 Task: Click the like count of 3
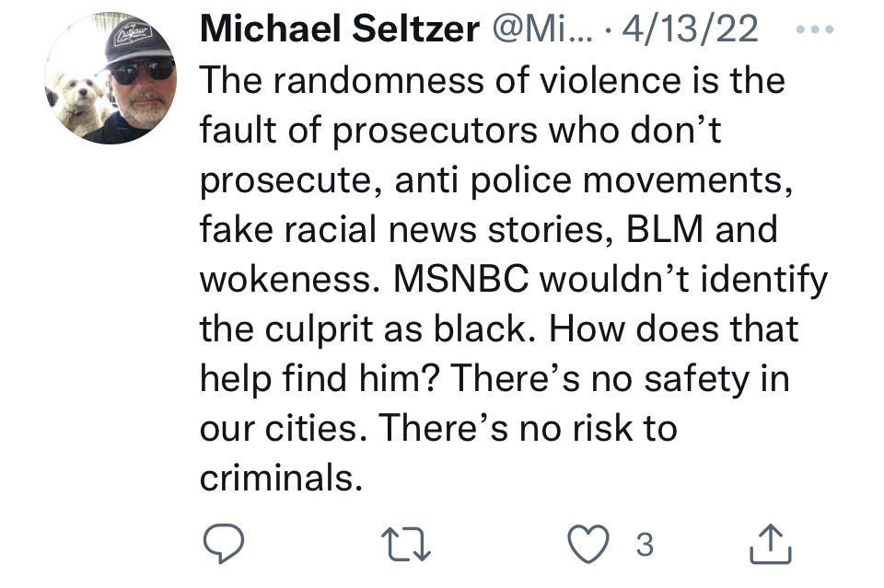coord(645,546)
